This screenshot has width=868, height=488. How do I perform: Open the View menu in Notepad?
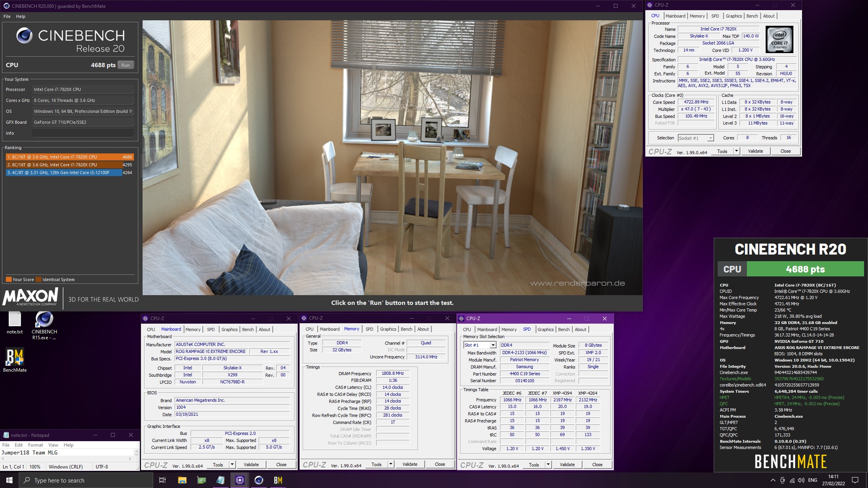click(53, 445)
